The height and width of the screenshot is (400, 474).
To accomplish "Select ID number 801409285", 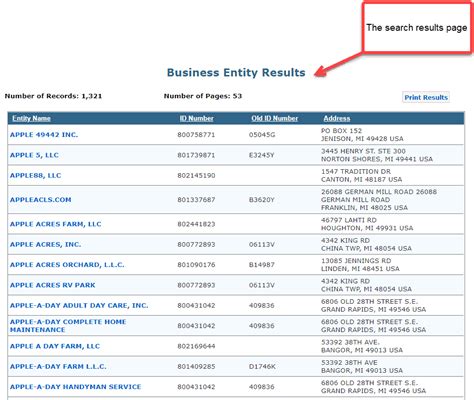I will pos(196,366).
